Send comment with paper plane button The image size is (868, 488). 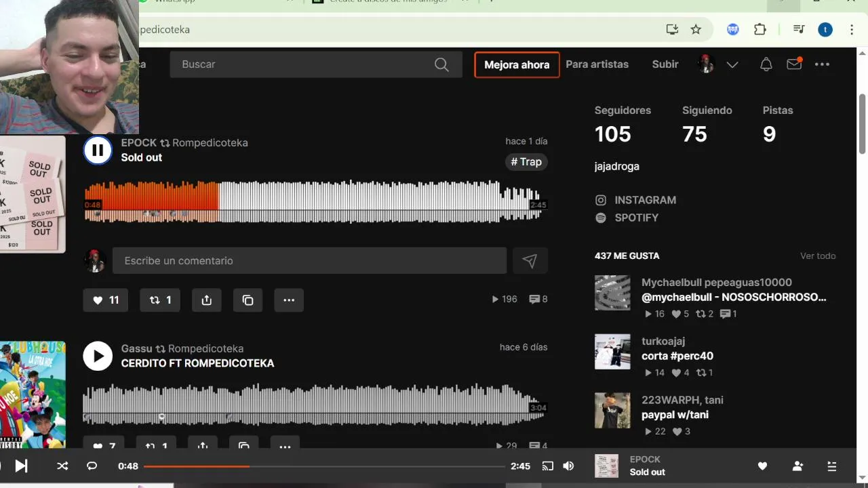[x=530, y=261]
